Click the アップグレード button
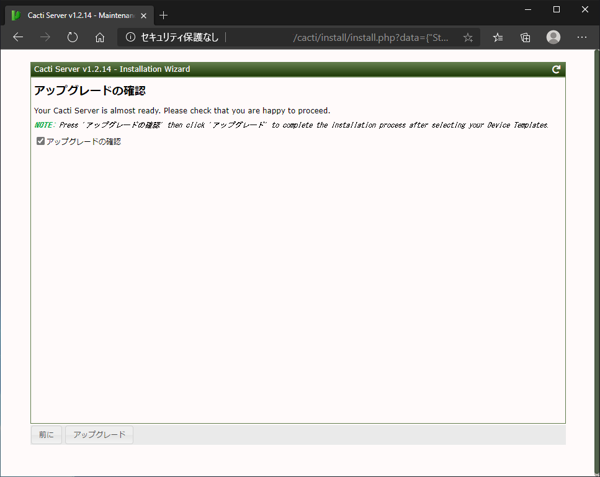 pyautogui.click(x=99, y=435)
